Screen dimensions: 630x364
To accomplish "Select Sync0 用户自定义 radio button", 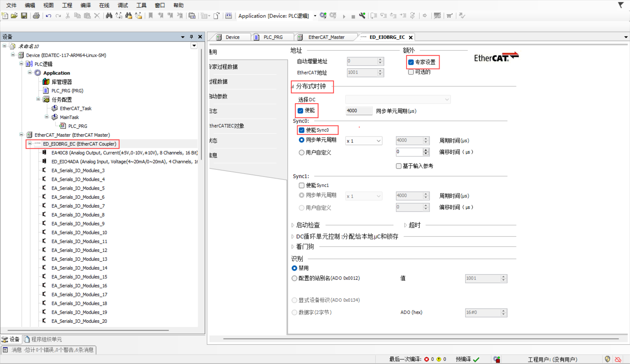I will tap(302, 152).
